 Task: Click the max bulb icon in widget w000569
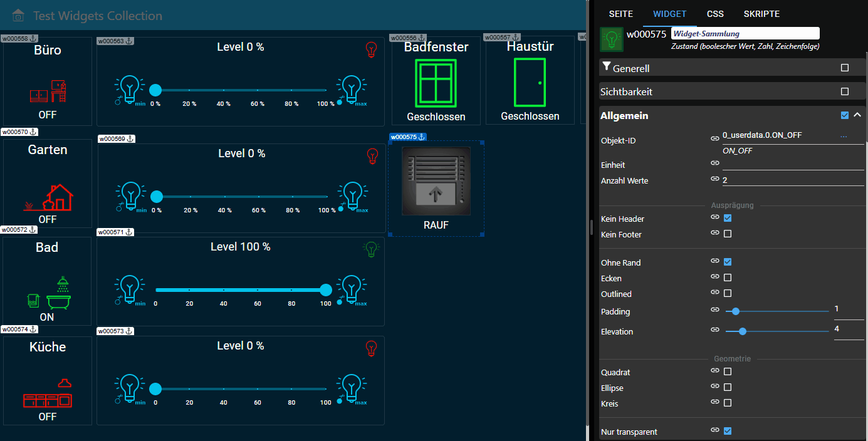(353, 196)
